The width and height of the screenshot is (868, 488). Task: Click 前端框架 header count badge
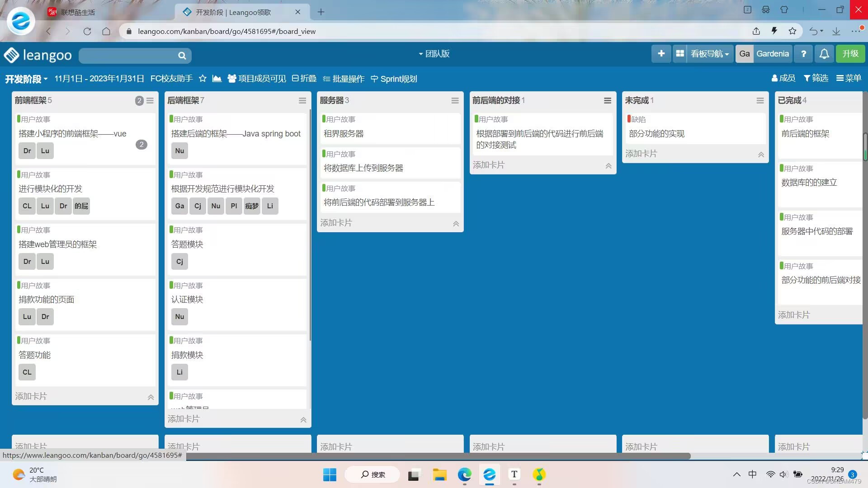(x=139, y=101)
